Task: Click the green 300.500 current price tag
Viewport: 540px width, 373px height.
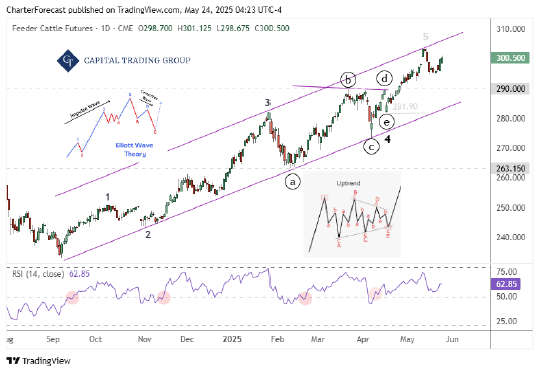Action: coord(510,58)
